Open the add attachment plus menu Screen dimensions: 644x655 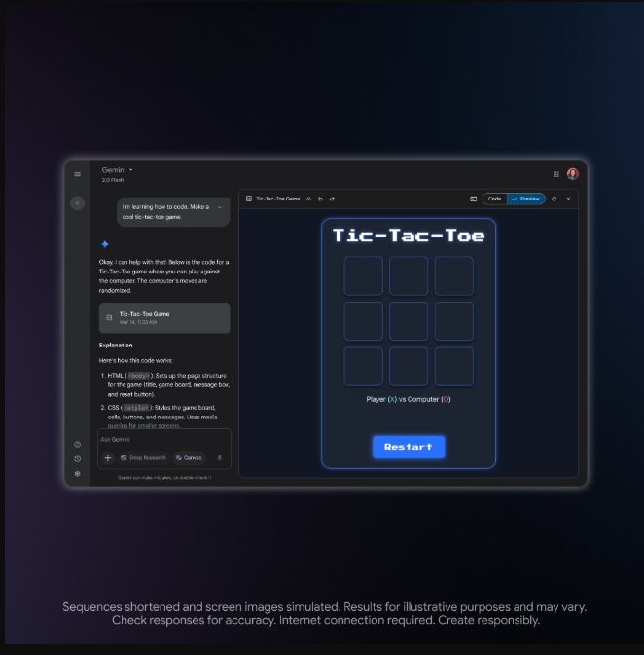108,457
